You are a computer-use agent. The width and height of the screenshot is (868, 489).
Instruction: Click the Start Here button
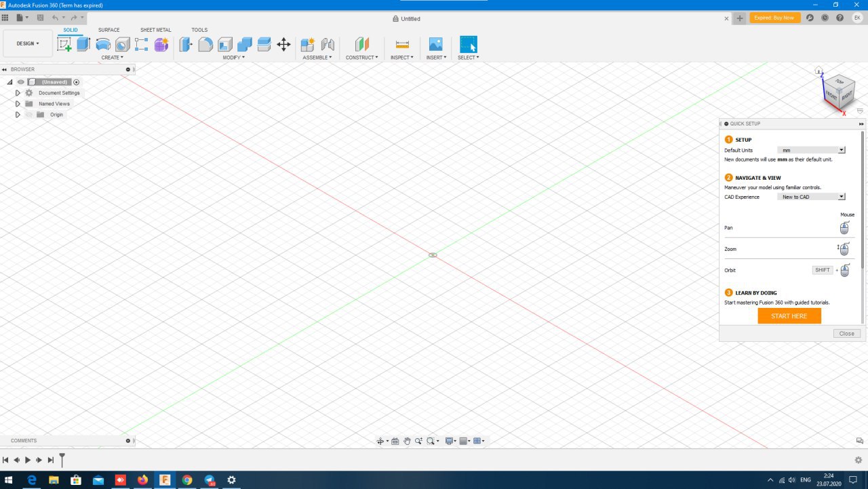(789, 316)
